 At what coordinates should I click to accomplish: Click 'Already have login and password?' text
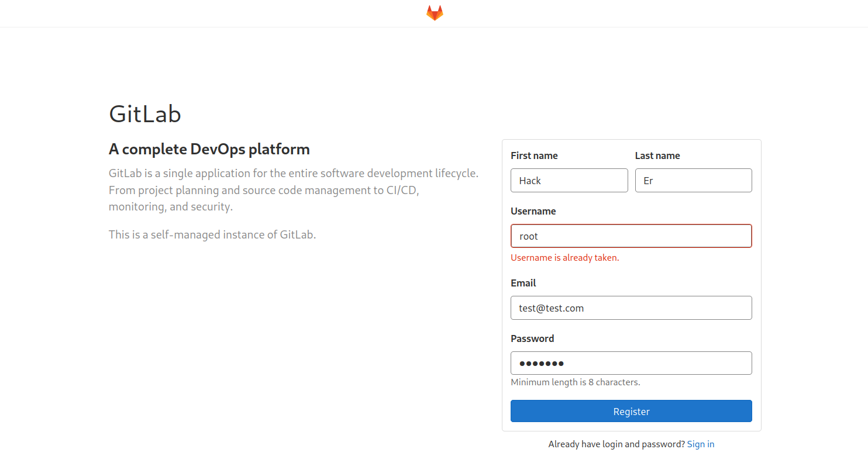616,444
